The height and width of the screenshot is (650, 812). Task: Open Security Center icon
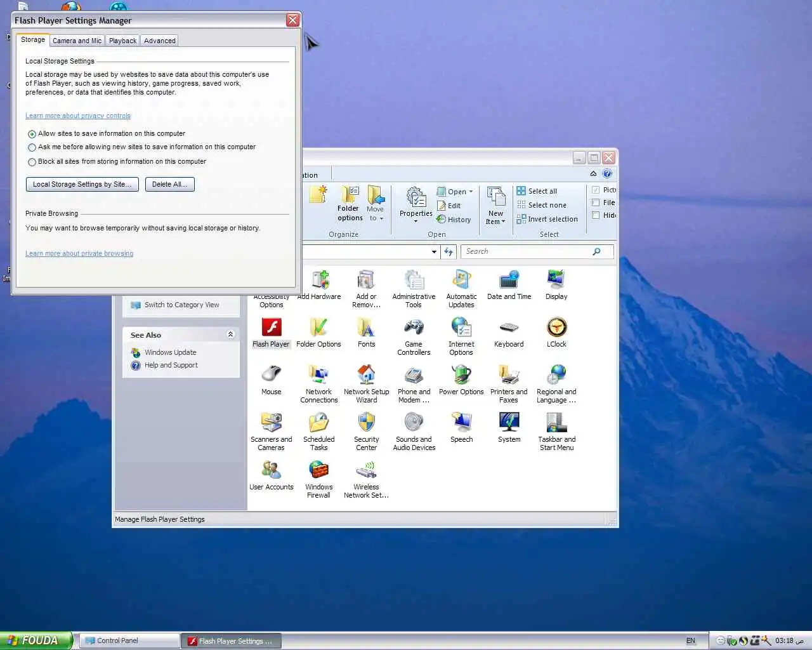coord(367,432)
